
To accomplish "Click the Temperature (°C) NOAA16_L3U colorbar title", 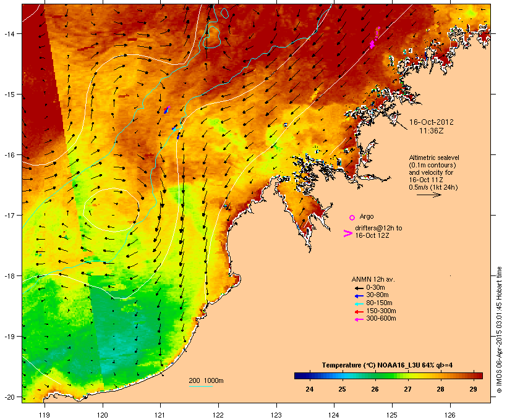I will pyautogui.click(x=387, y=366).
